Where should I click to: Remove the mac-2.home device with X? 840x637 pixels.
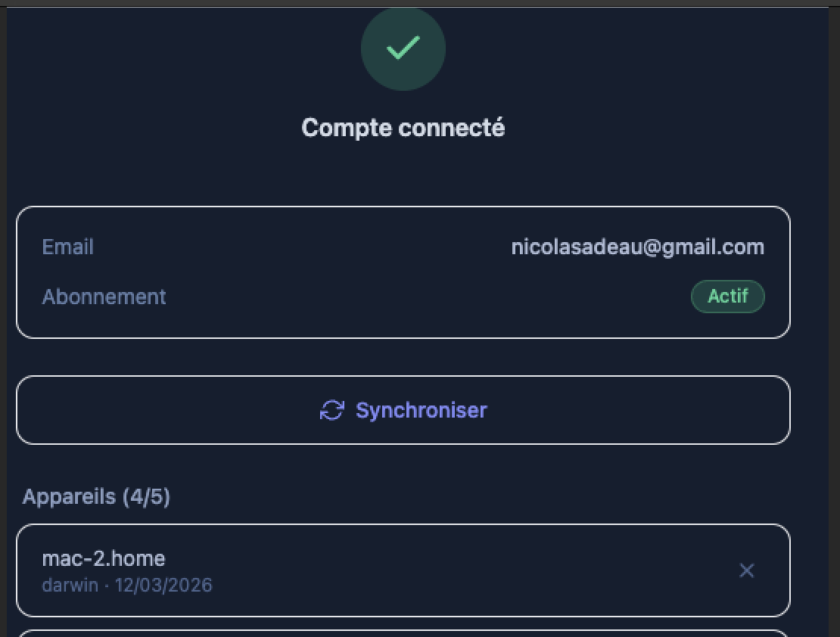[x=746, y=570]
